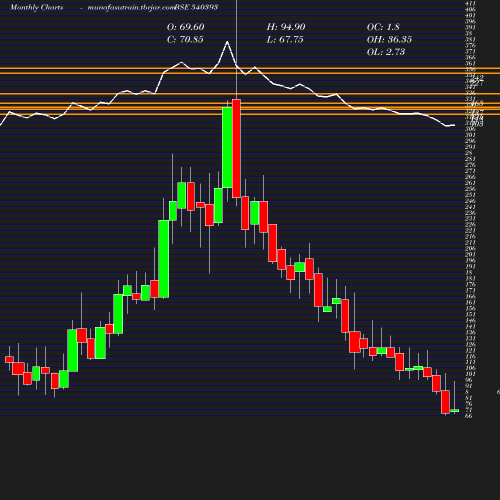The height and width of the screenshot is (500, 500).
Task: Click the high value 'H: 94.90'
Action: tap(286, 27)
